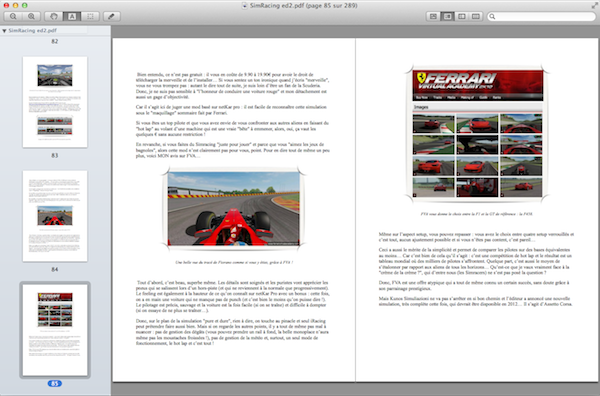
Task: Open the annotate pencil tool
Action: (x=111, y=16)
